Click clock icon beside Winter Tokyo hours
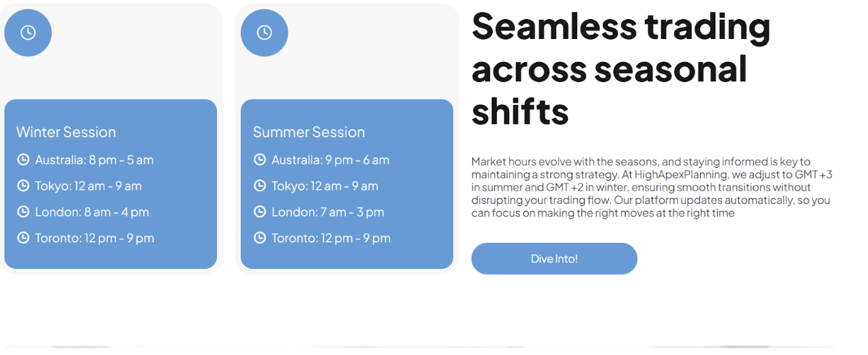The height and width of the screenshot is (355, 868). 23,186
